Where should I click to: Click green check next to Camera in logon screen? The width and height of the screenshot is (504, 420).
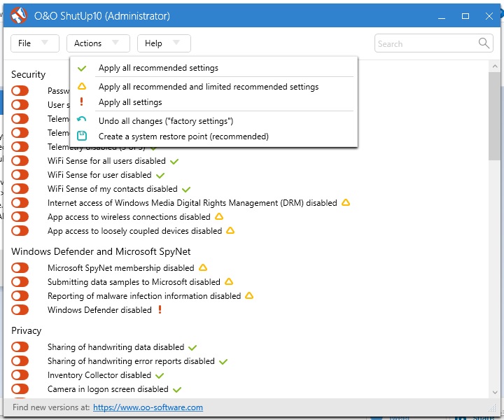click(x=177, y=390)
